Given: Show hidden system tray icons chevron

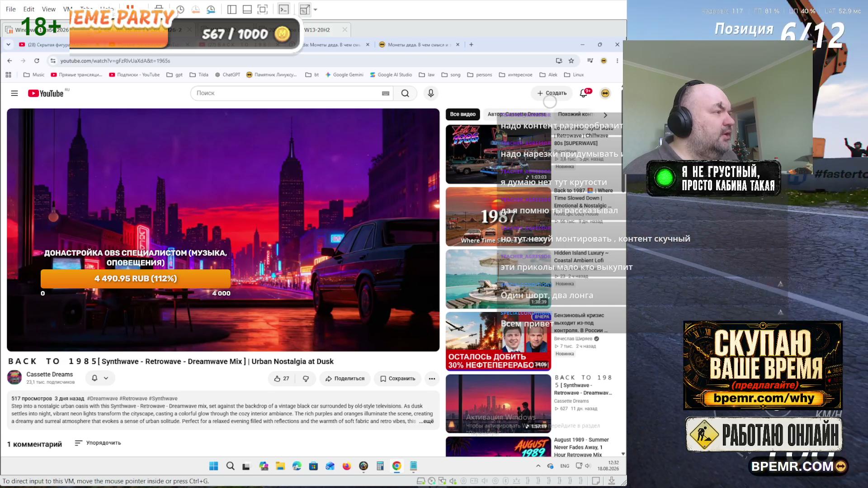Looking at the screenshot, I should click(x=538, y=466).
